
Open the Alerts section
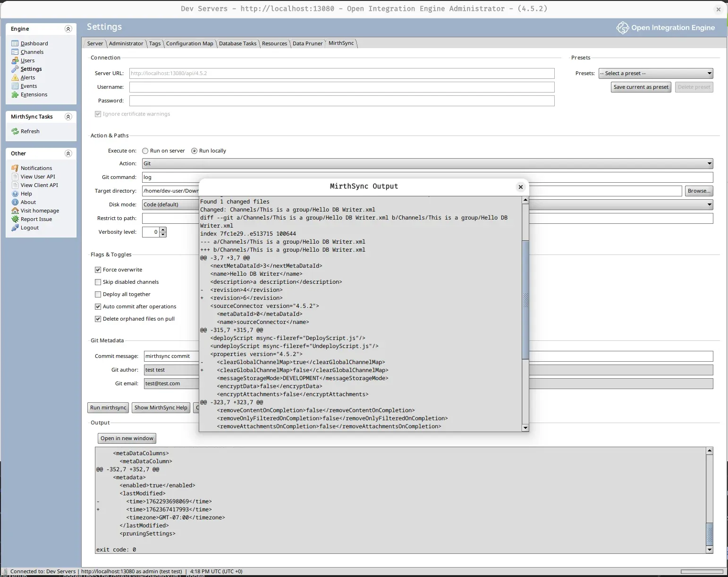(x=27, y=77)
